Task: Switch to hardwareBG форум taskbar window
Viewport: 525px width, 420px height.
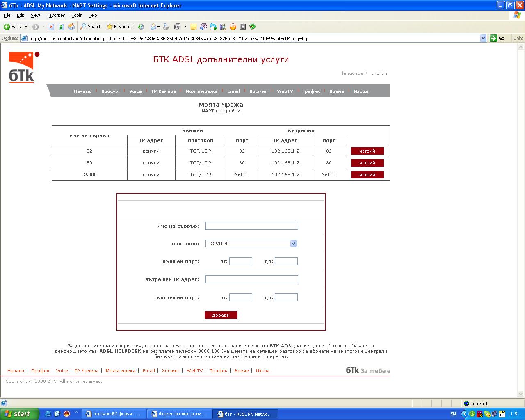Action: pos(114,414)
